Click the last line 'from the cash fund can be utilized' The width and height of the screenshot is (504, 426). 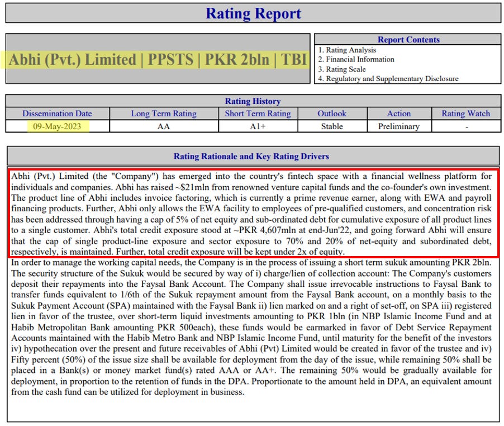(127, 392)
